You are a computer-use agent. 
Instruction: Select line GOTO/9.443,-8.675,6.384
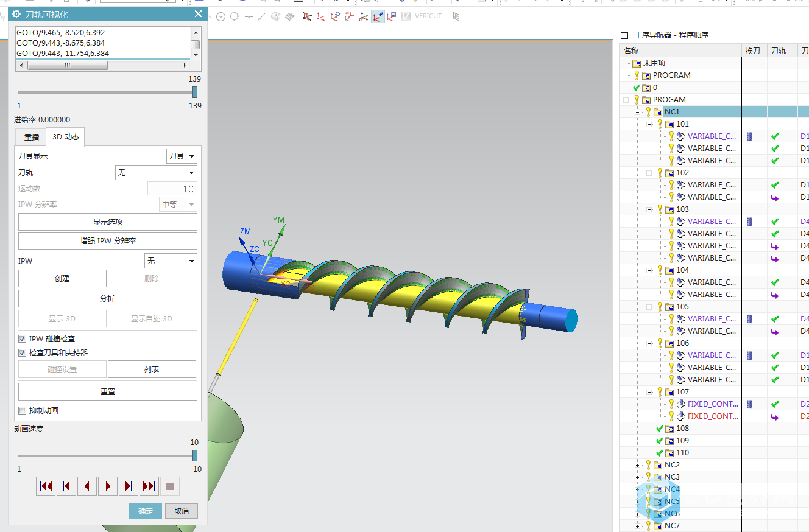(x=60, y=43)
